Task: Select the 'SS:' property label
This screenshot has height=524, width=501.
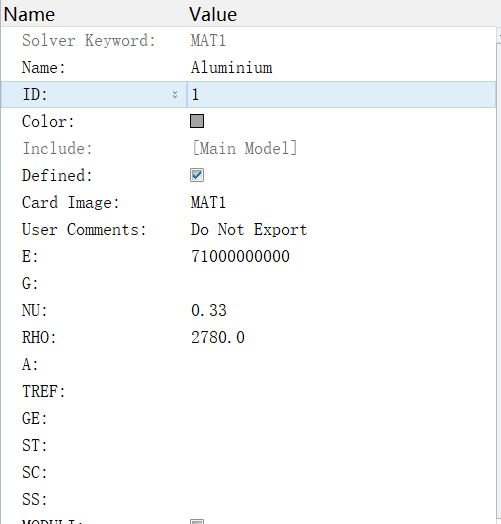Action: pos(35,500)
